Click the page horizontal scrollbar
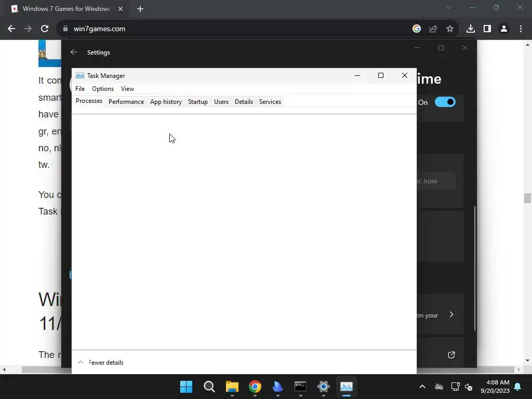 [268, 369]
